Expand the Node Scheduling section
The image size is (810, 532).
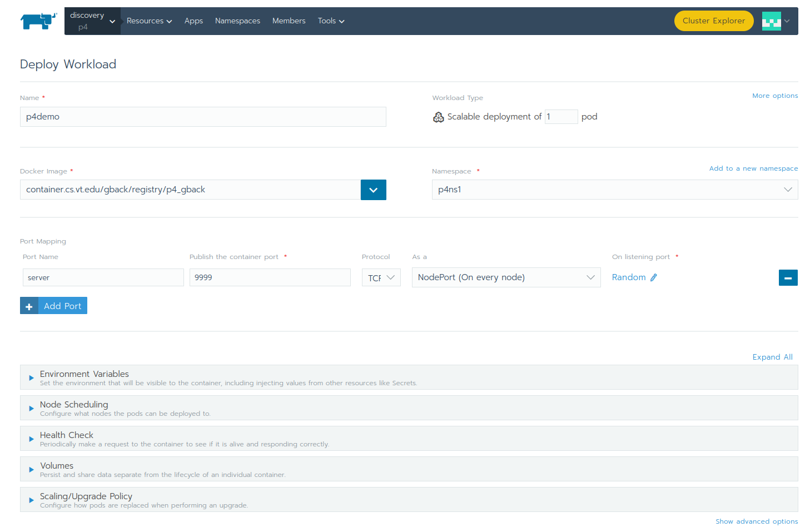[32, 409]
